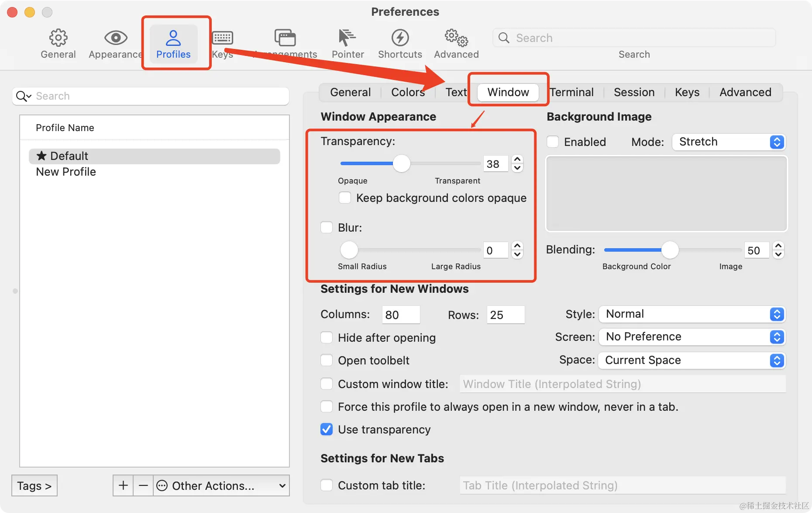Click the Preferences toolbar Search field
The image size is (812, 513).
pos(634,38)
